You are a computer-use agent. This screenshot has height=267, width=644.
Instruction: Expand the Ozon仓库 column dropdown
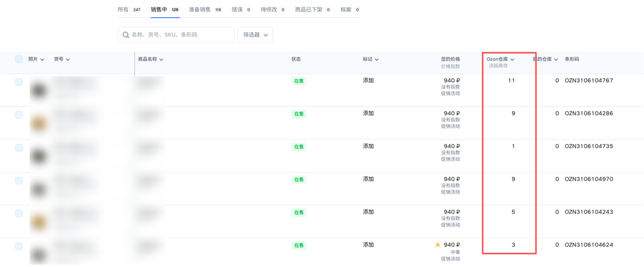tap(512, 59)
